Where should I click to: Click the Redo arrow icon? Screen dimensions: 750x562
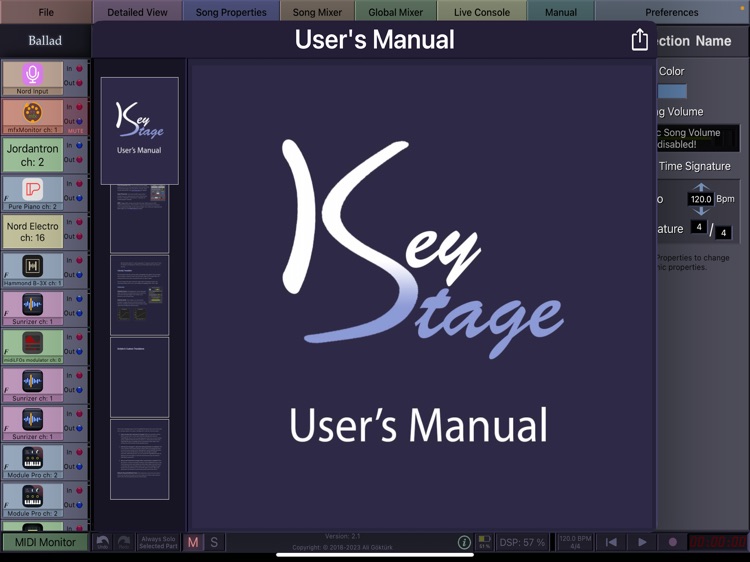pyautogui.click(x=123, y=542)
